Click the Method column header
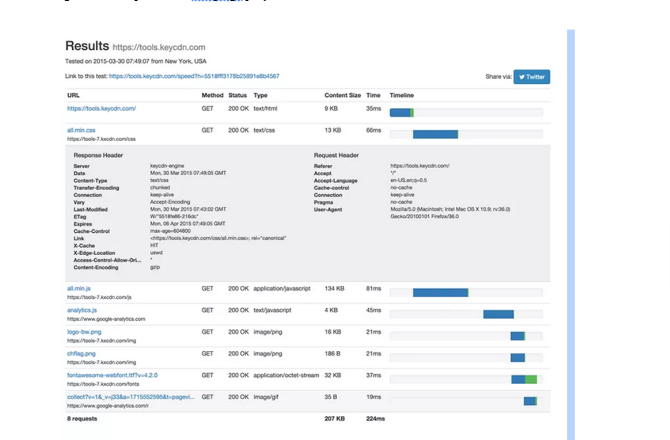Image resolution: width=670 pixels, height=440 pixels. pos(212,95)
